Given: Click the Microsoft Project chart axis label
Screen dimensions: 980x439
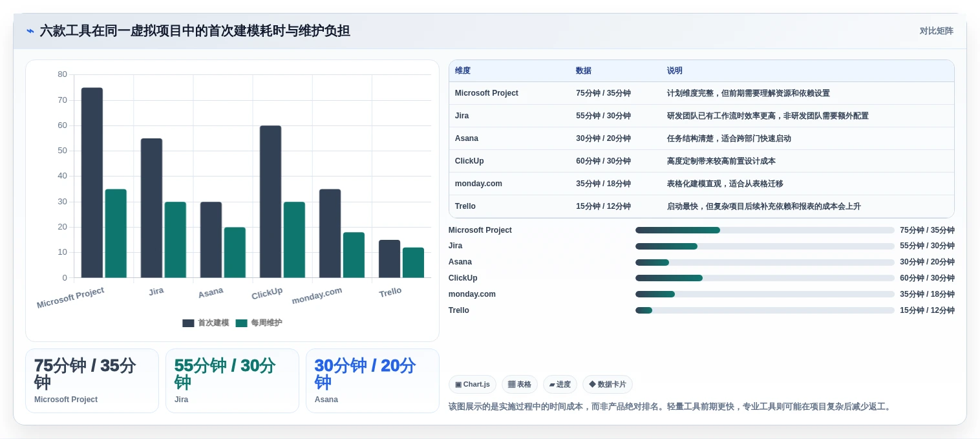Looking at the screenshot, I should coord(70,298).
